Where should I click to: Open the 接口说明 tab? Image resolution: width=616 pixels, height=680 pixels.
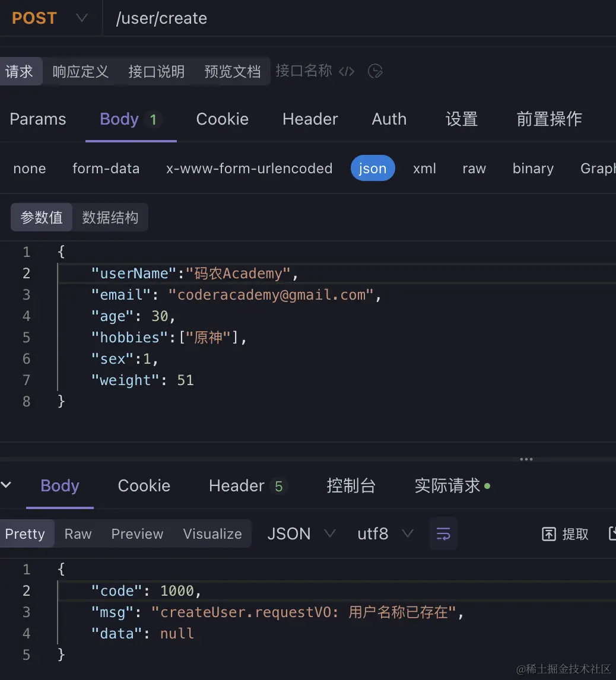click(157, 71)
